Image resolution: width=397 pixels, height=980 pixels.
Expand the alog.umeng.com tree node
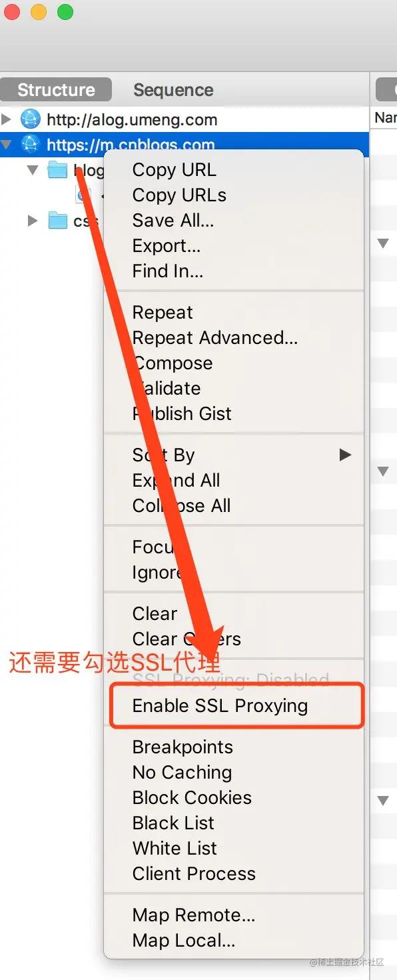pos(7,119)
